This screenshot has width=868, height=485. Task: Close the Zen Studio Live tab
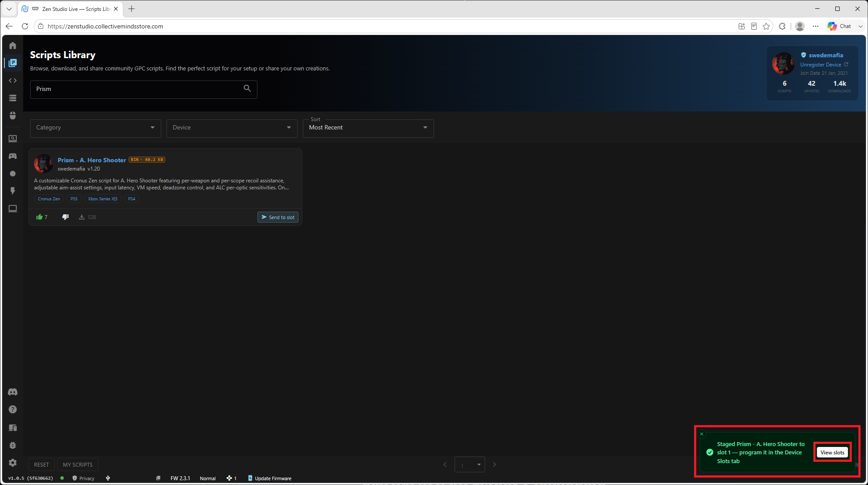(x=116, y=9)
